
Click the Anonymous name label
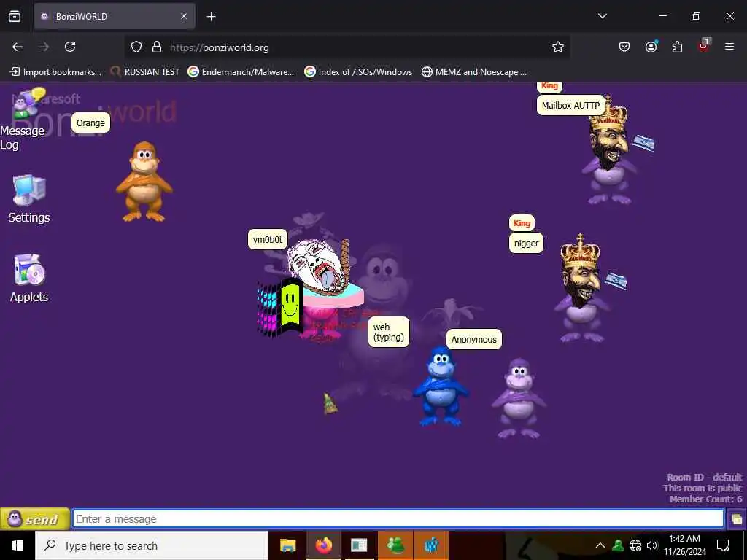tap(474, 340)
